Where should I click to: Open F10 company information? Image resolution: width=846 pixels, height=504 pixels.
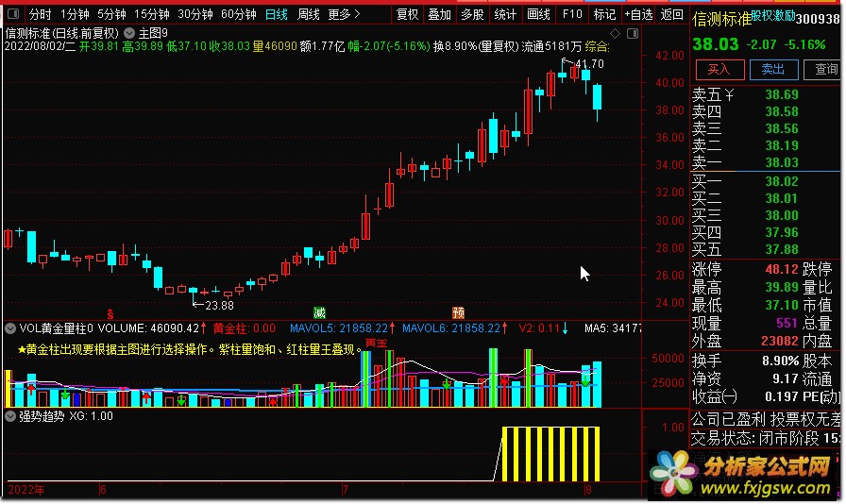(572, 14)
